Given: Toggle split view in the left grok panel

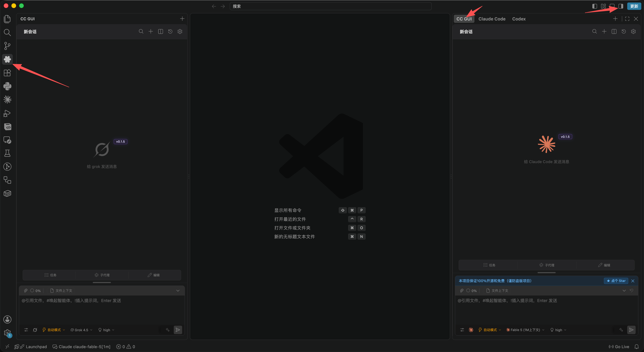Looking at the screenshot, I should [x=160, y=32].
